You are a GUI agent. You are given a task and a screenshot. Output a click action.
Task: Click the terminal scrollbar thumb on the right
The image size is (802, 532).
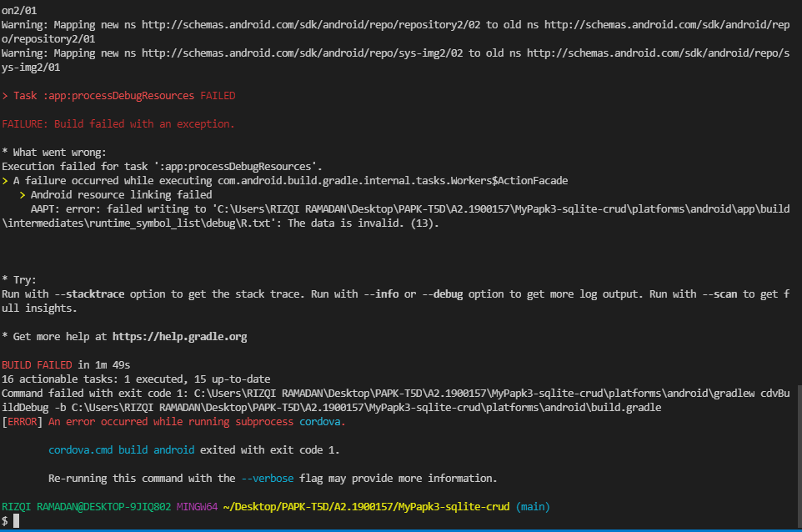(799, 457)
